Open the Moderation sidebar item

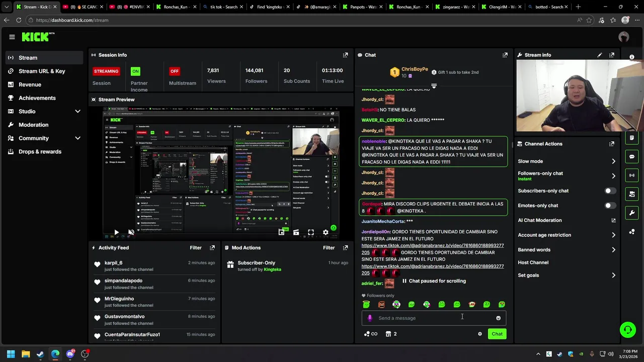(44, 125)
